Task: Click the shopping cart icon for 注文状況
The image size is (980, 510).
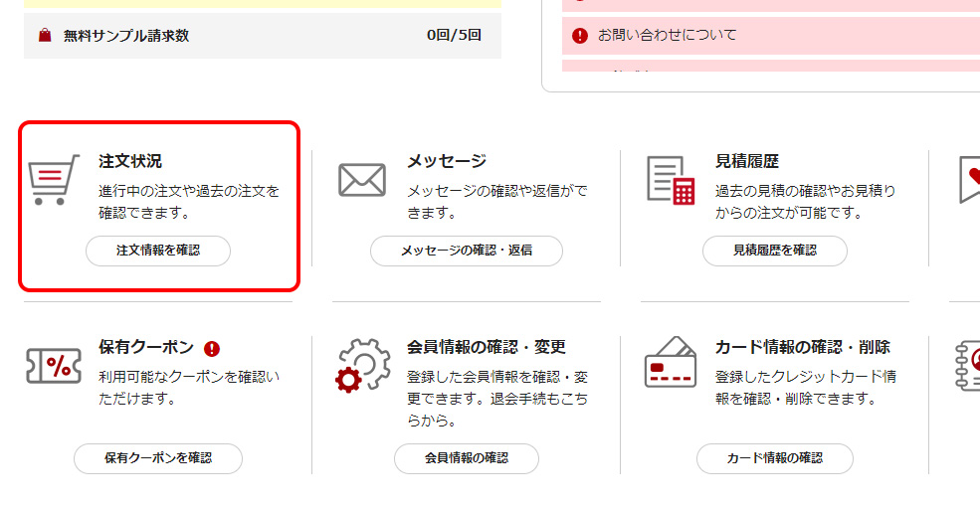Action: coord(54,180)
